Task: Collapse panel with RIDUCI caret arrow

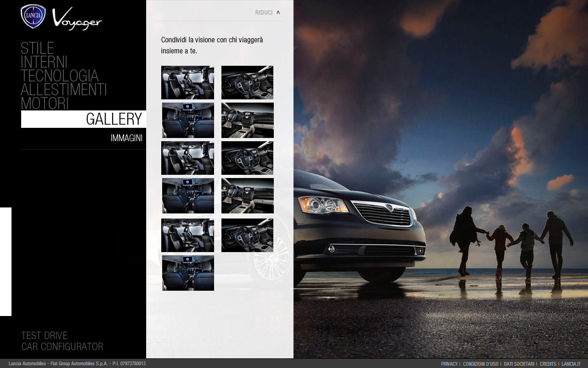Action: pyautogui.click(x=278, y=12)
